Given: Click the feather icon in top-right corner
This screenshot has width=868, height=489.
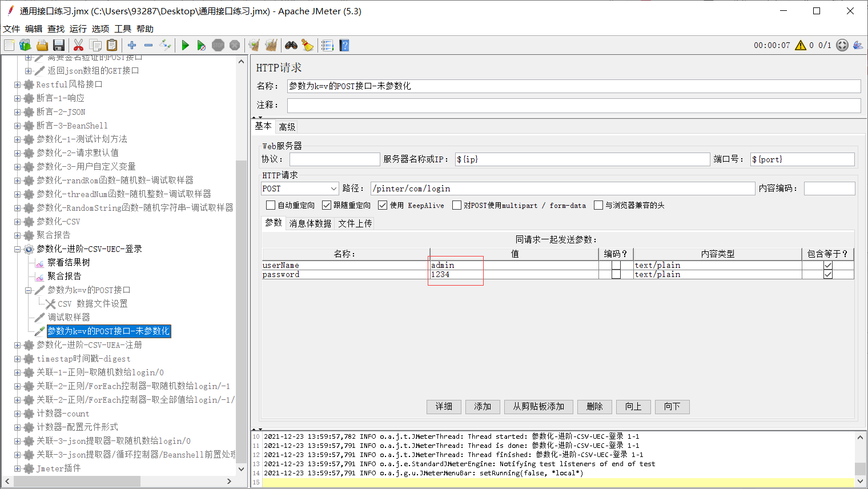Looking at the screenshot, I should 858,45.
